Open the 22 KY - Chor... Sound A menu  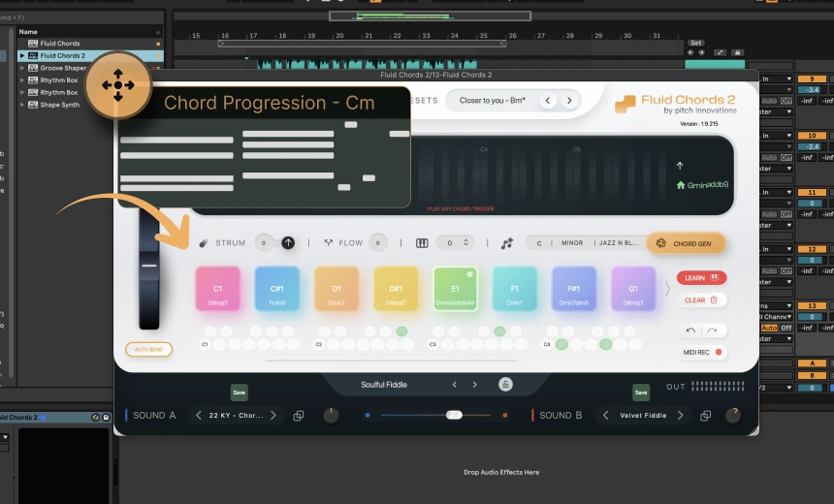click(237, 415)
